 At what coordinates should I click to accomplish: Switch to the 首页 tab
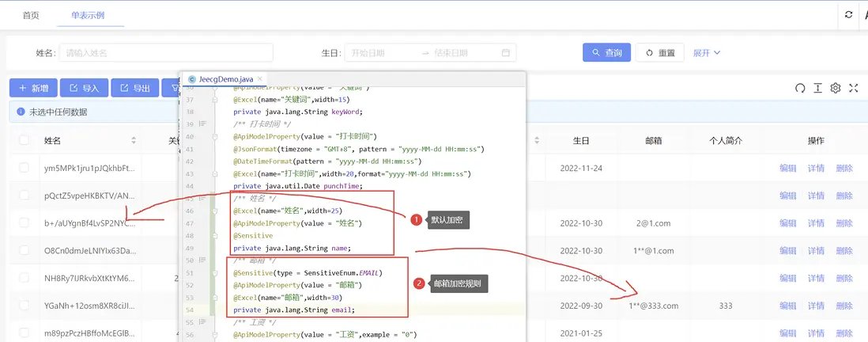(31, 15)
